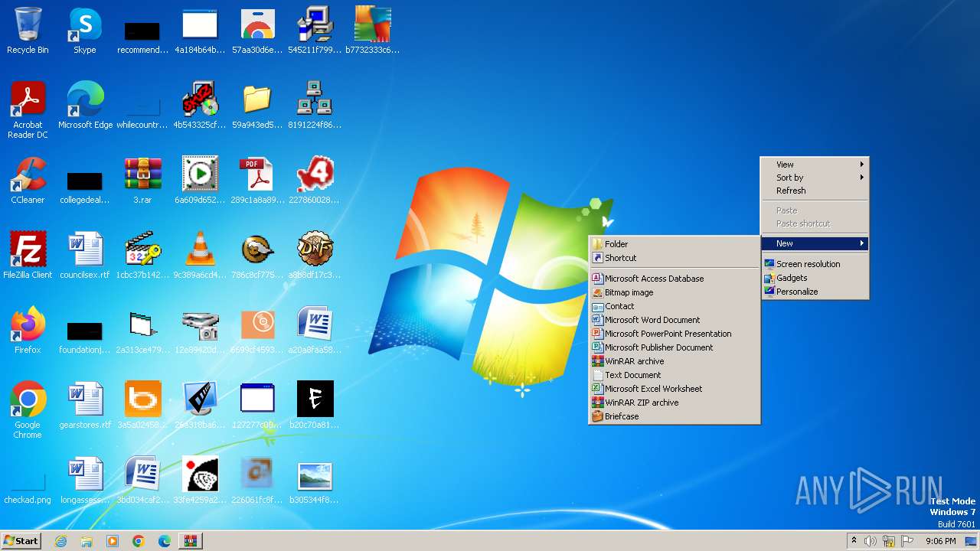The height and width of the screenshot is (551, 980).
Task: Select the 4b543325cf software disc icon
Action: pos(200,106)
